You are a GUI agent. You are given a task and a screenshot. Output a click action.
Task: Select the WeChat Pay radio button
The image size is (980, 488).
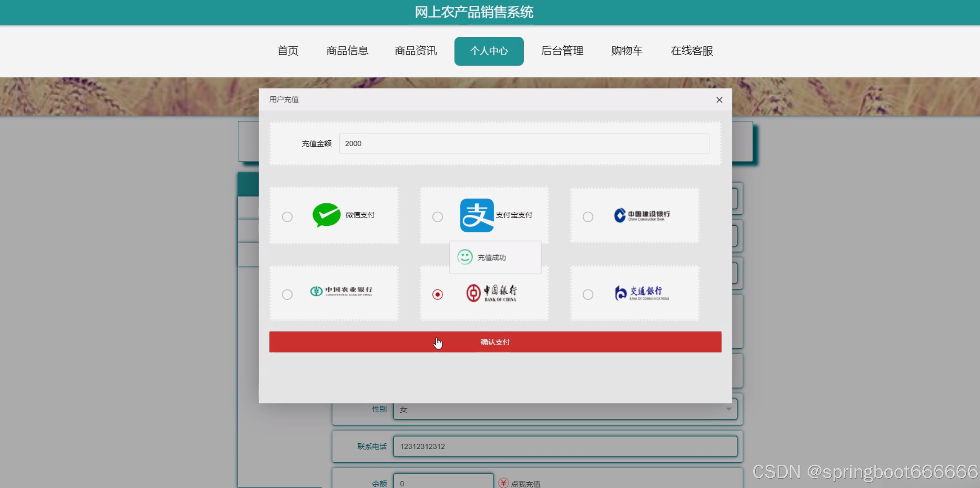tap(287, 217)
